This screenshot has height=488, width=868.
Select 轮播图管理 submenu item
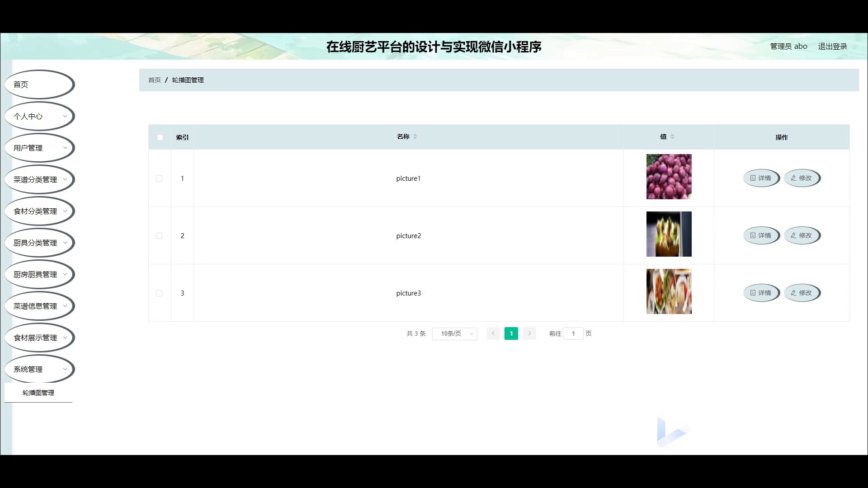click(x=38, y=393)
